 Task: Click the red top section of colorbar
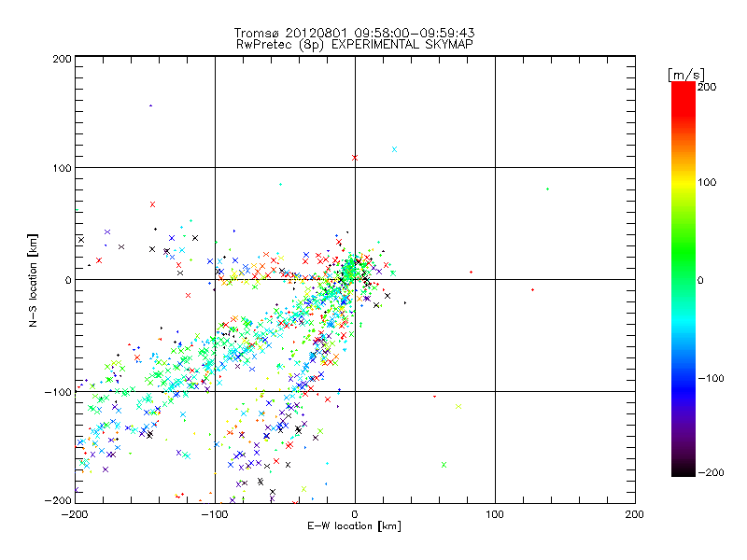[x=684, y=98]
